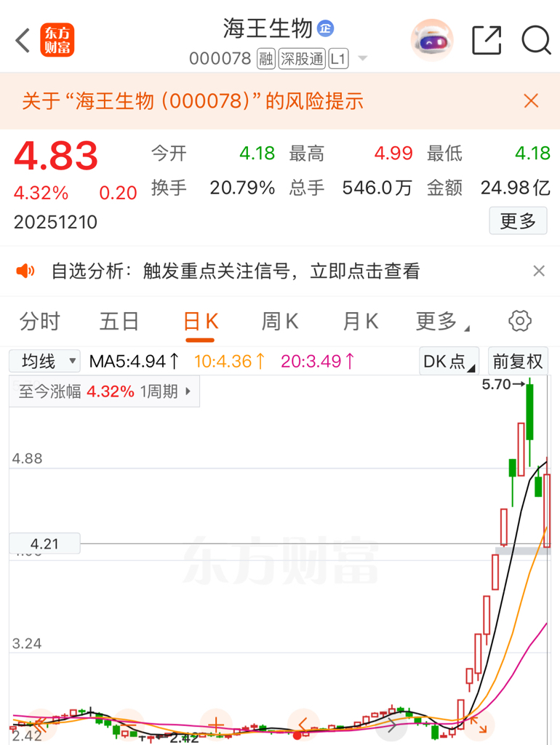Switch to the 月K tab
This screenshot has width=560, height=745.
coord(361,321)
